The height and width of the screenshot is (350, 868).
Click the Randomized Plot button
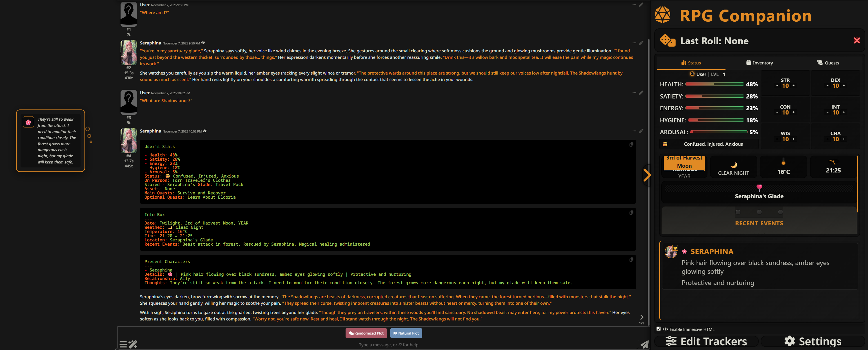(366, 333)
